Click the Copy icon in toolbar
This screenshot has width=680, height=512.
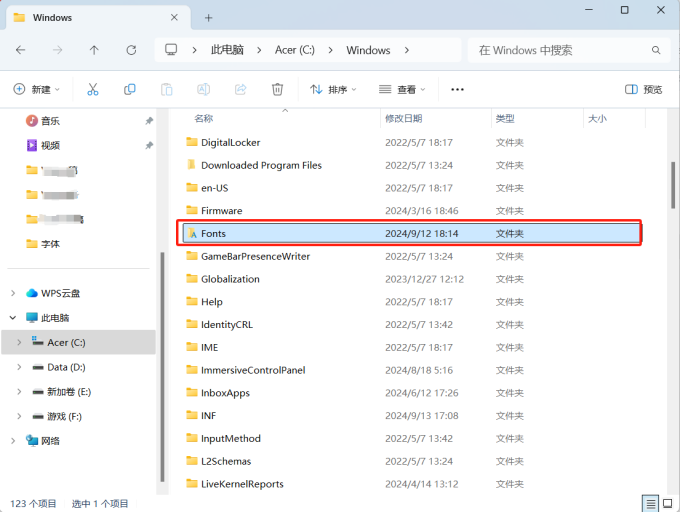click(130, 89)
